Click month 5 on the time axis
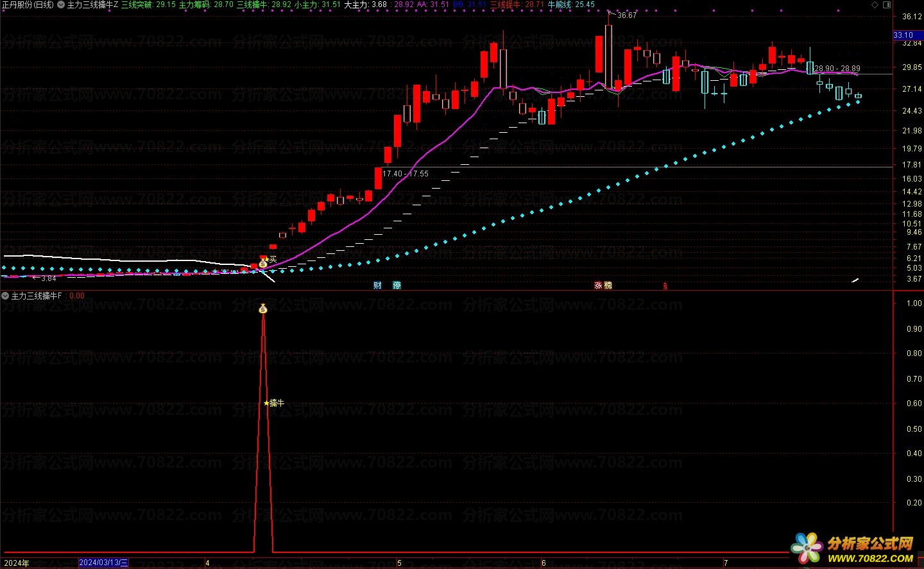This screenshot has width=924, height=569. point(399,563)
